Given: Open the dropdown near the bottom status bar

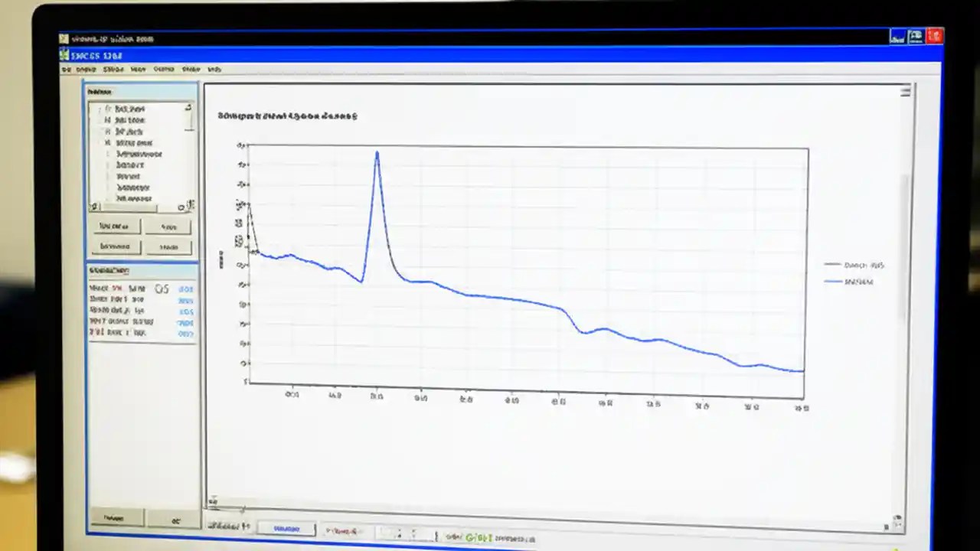Looking at the screenshot, I should point(345,530).
